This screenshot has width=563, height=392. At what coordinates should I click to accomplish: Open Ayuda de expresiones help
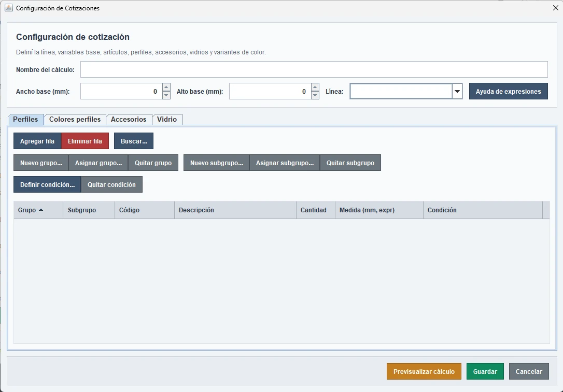pos(508,92)
